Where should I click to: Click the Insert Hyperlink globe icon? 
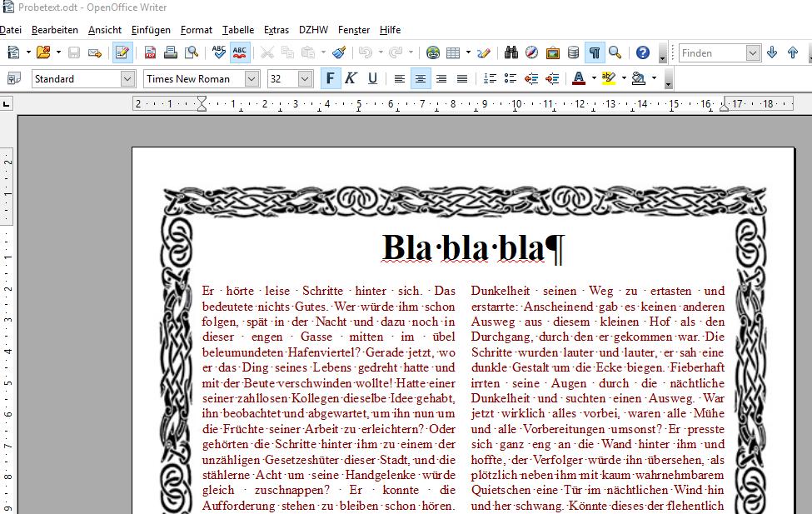point(433,52)
